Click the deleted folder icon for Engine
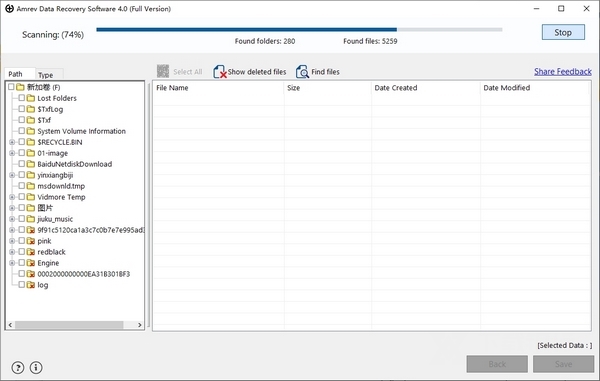This screenshot has height=381, width=600. tap(31, 263)
